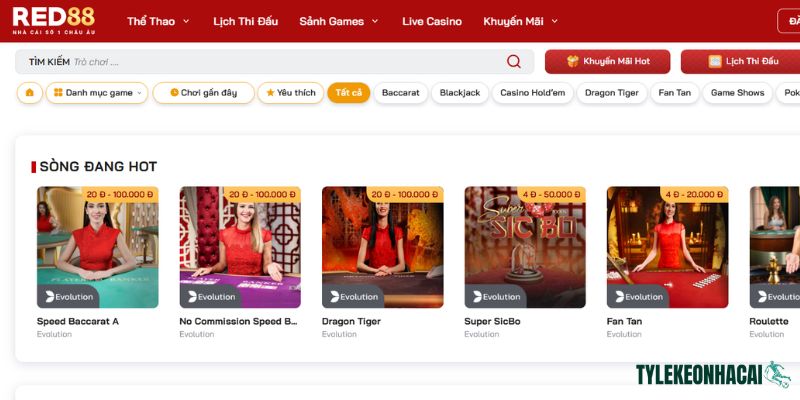Expand the Khuyến Mãi dropdown

pos(520,21)
